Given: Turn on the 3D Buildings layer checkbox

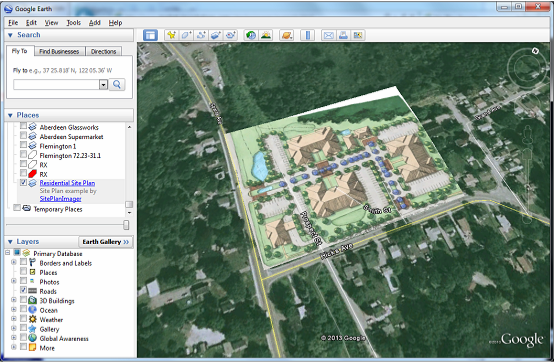Looking at the screenshot, I should click(23, 300).
